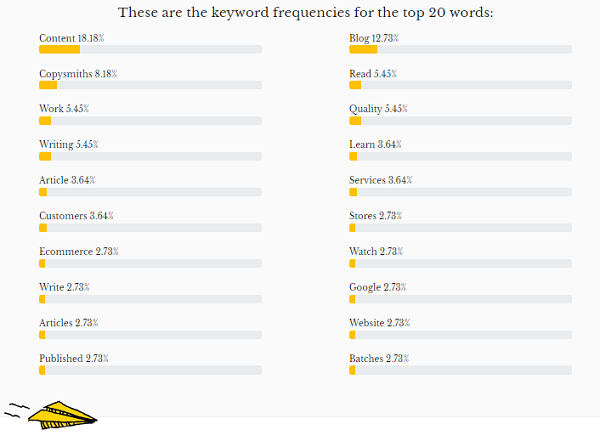The height and width of the screenshot is (447, 600).
Task: Click the Write 2.73% frequency bar
Action: 150,299
